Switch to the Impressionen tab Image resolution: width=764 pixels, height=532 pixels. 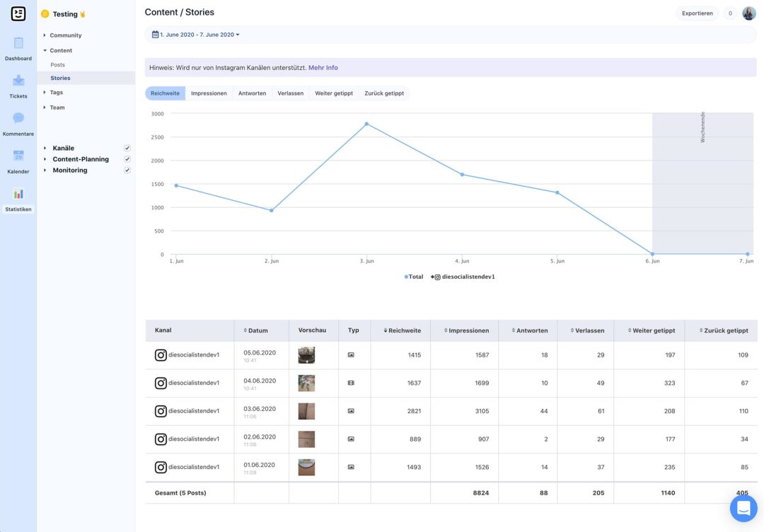(209, 93)
